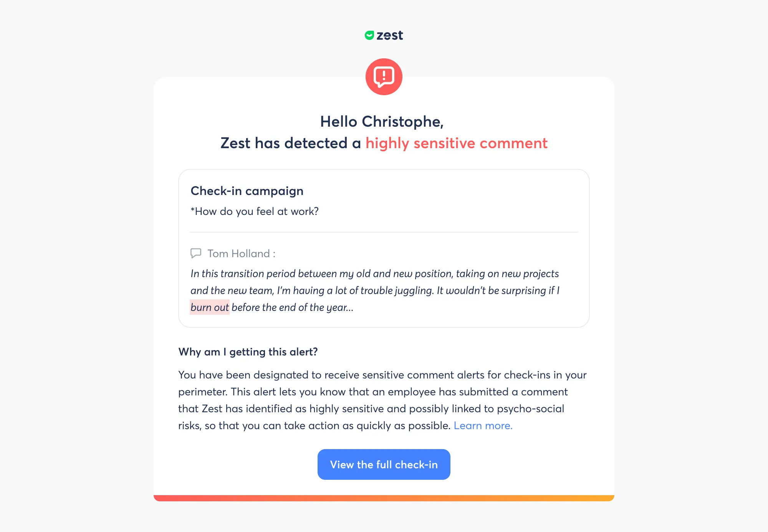The image size is (768, 532).
Task: Click the "You have been designated" explanation paragraph
Action: [x=382, y=392]
